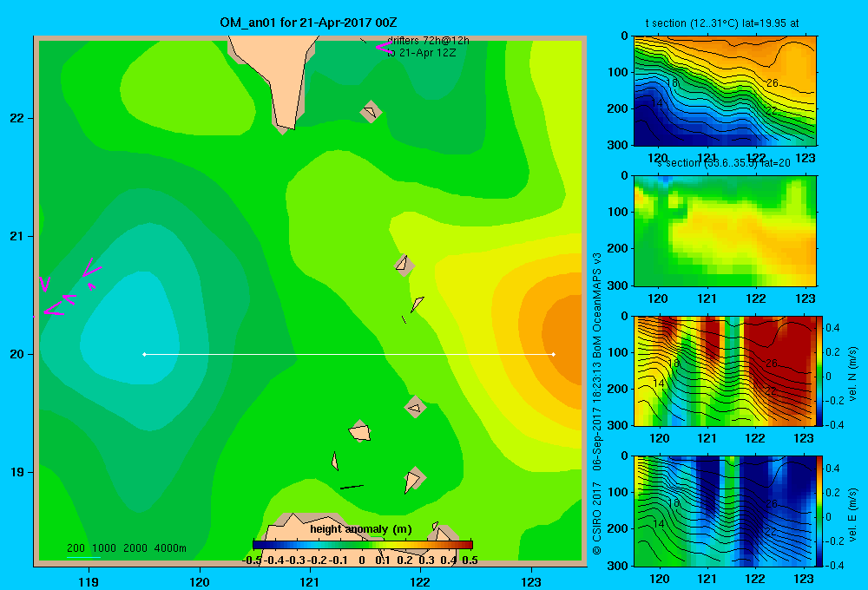Viewport: 868px width, 590px height.
Task: Click the '0.5' tick at the height anomaly colorbar end
Action: click(x=470, y=560)
